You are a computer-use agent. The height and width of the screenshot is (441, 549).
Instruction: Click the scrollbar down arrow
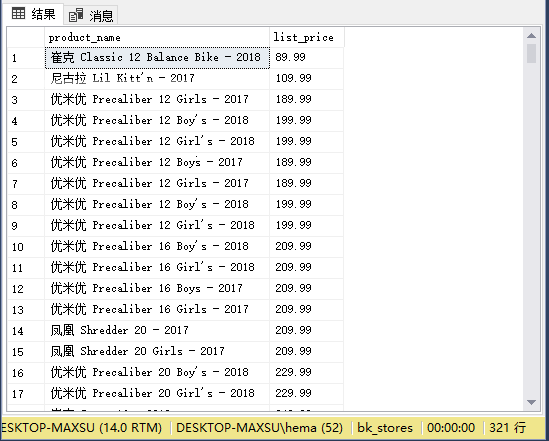click(531, 402)
